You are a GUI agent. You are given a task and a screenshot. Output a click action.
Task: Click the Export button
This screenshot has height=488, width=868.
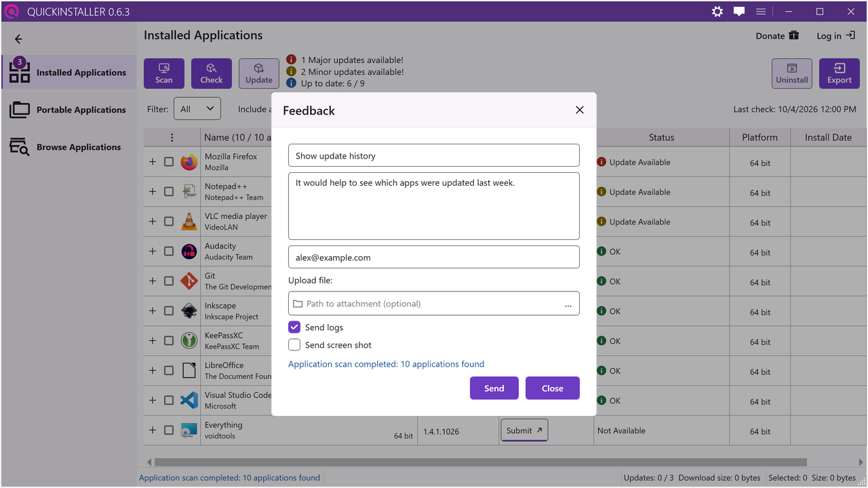tap(840, 73)
